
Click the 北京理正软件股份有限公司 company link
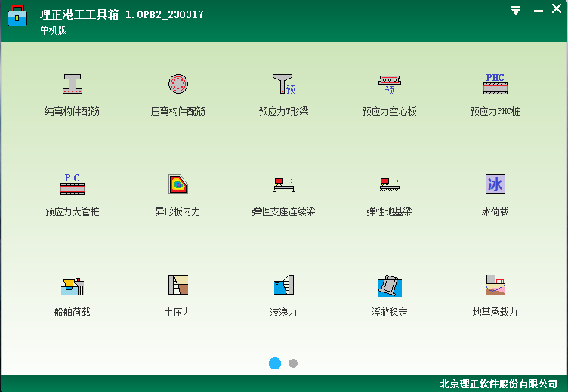pos(499,384)
